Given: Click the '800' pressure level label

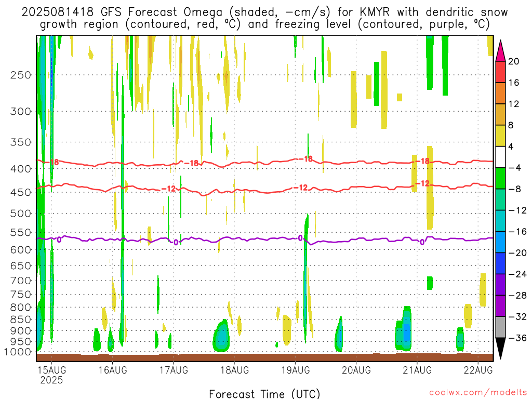Looking at the screenshot, I should click(x=21, y=308).
